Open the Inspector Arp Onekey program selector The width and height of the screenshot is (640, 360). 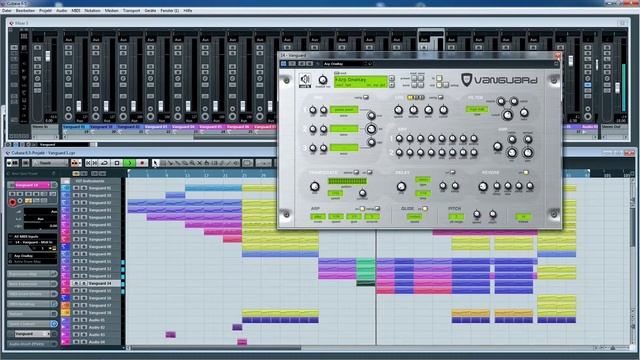point(33,256)
